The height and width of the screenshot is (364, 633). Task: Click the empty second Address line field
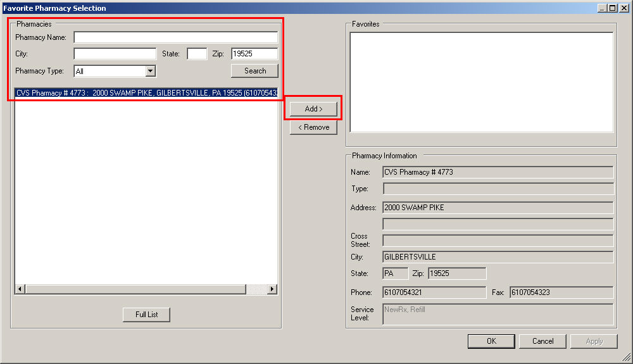498,223
